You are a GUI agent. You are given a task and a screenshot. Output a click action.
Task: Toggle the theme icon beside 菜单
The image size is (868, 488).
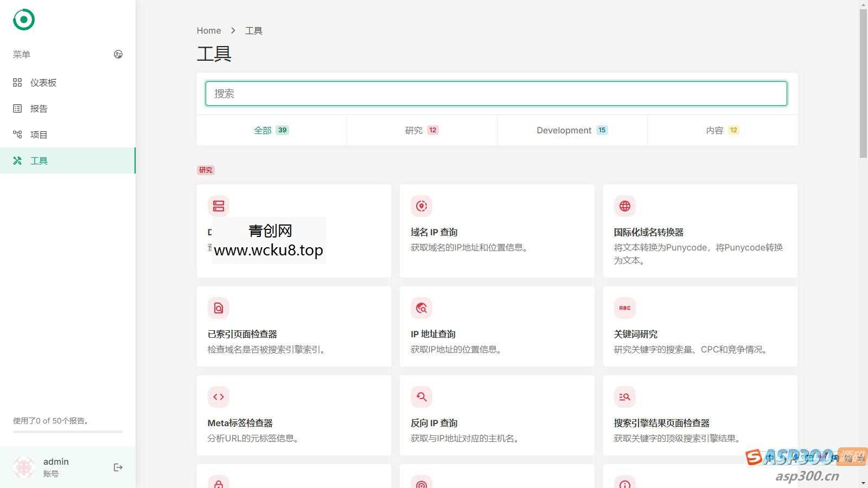pyautogui.click(x=118, y=54)
